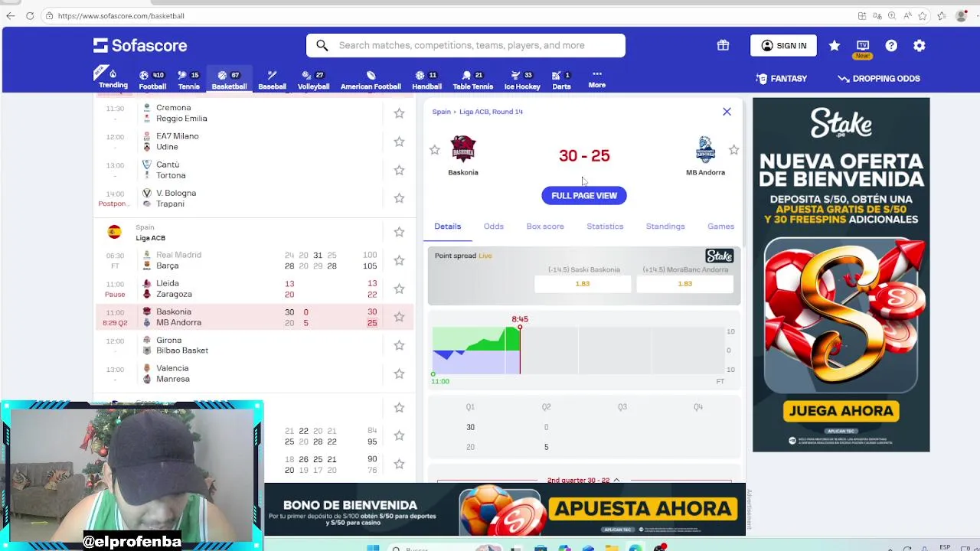Open the Baskonia vs MB Andorra match row

254,317
